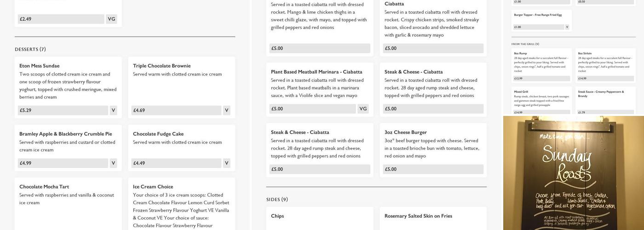This screenshot has width=644, height=230.
Task: Collapse the Desserts (7) section heading
Action: point(30,49)
